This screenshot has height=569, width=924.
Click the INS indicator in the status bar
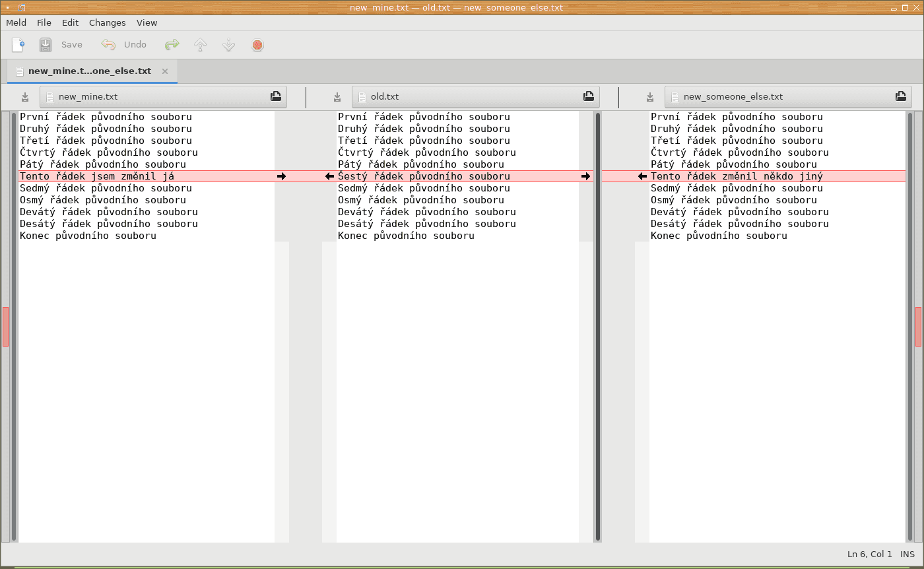coord(907,554)
